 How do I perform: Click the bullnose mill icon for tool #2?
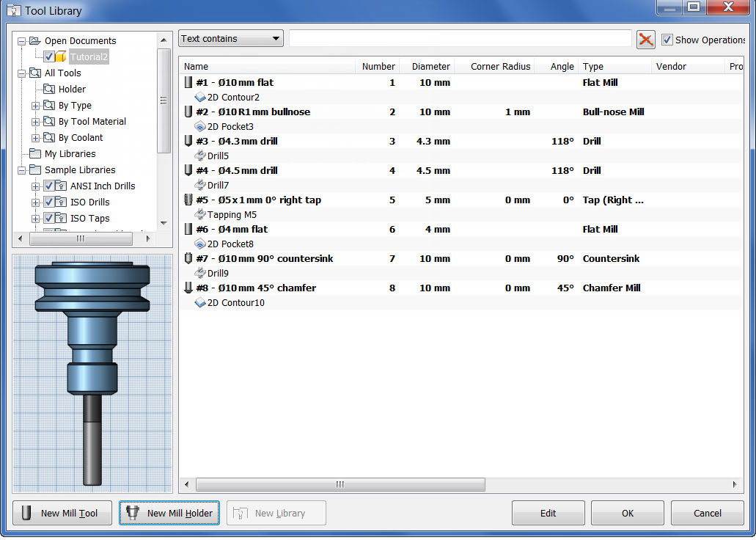click(x=188, y=112)
